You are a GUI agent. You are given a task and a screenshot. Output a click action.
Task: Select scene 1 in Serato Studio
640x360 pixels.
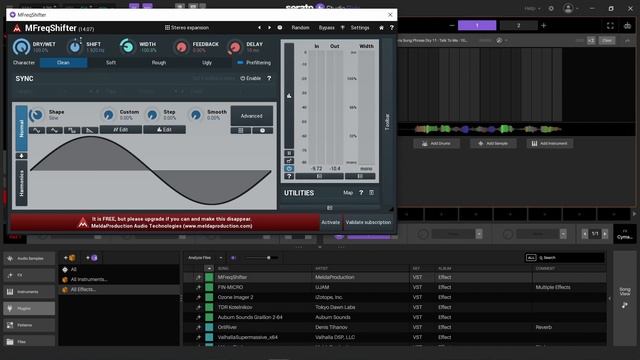click(477, 25)
